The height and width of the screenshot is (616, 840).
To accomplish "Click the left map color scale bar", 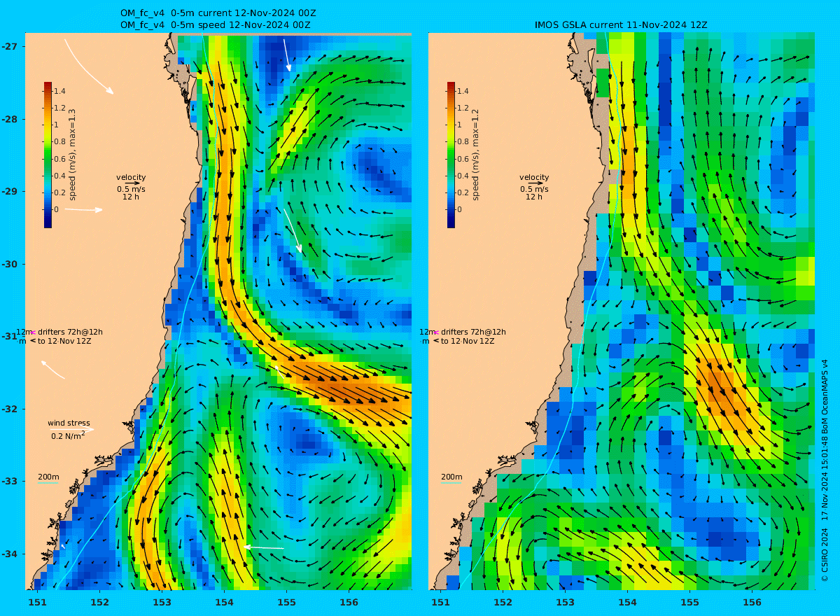I will [x=48, y=155].
